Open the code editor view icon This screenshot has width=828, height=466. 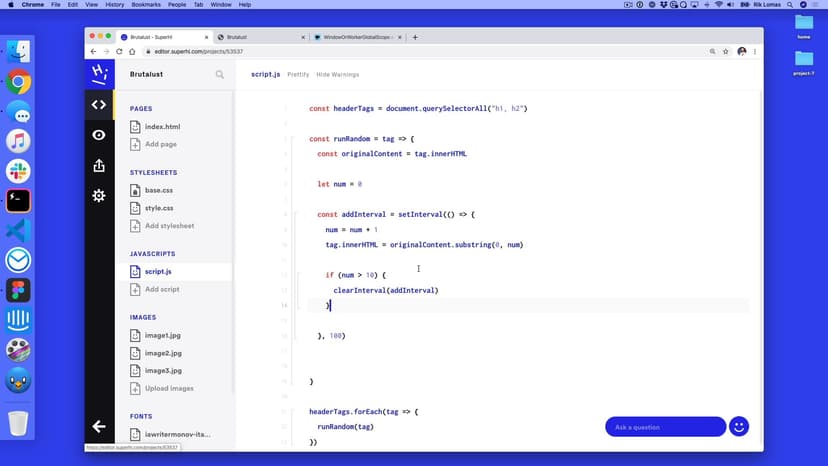(98, 104)
